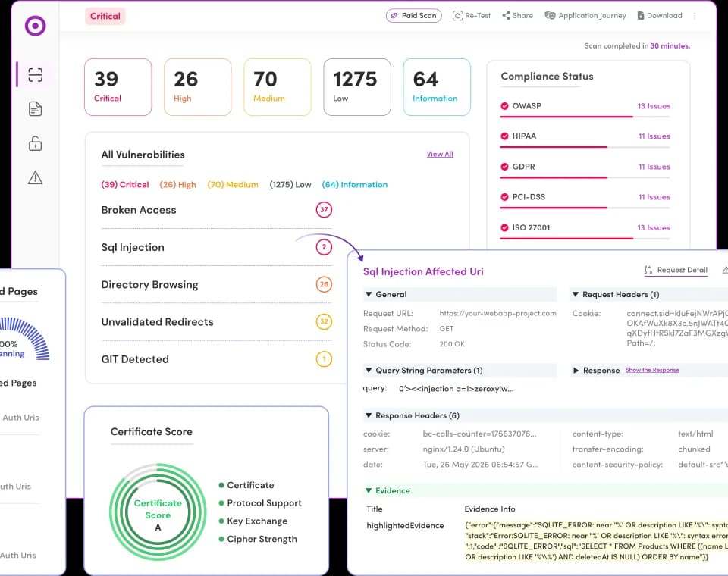Screen dimensions: 728x576
Task: Click the Critical severity badge at top
Action: pyautogui.click(x=105, y=16)
